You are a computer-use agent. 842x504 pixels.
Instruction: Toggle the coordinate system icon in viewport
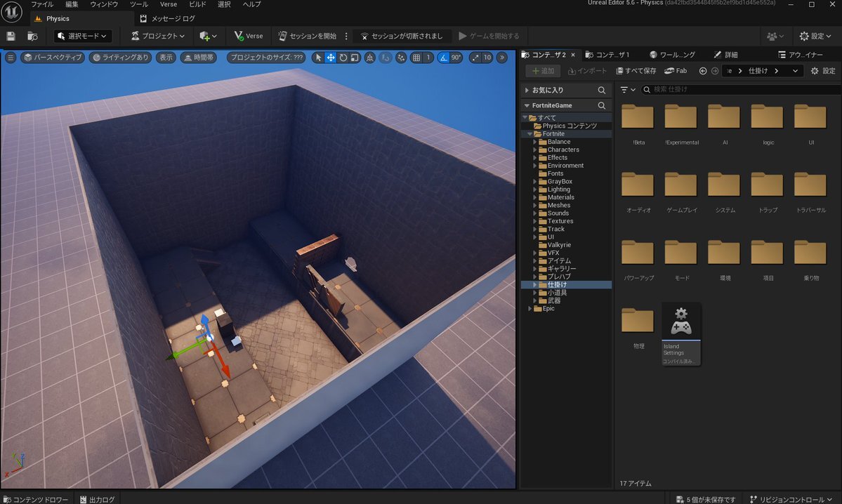pos(370,58)
